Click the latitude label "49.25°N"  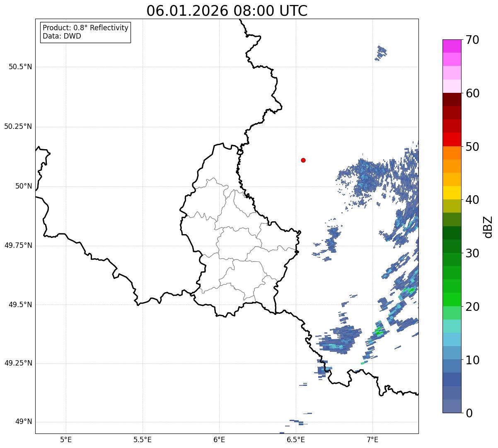[x=18, y=363]
